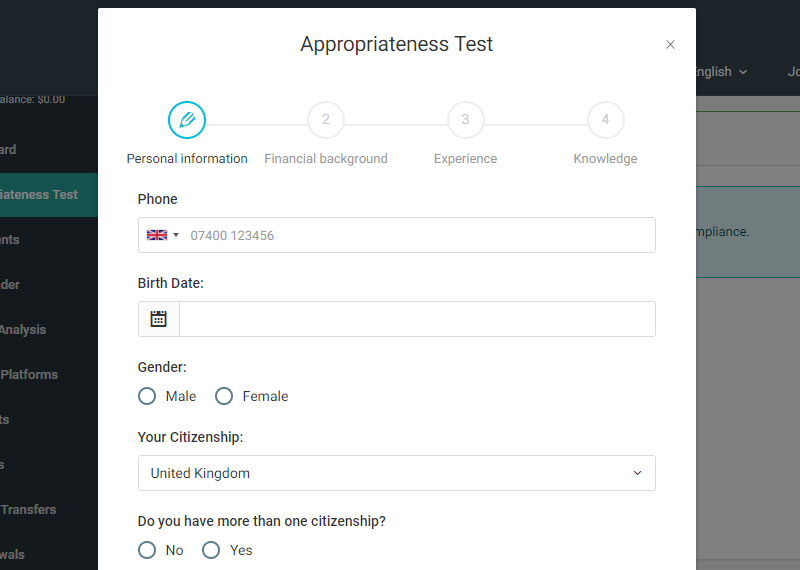Select Female gender option

pos(224,396)
